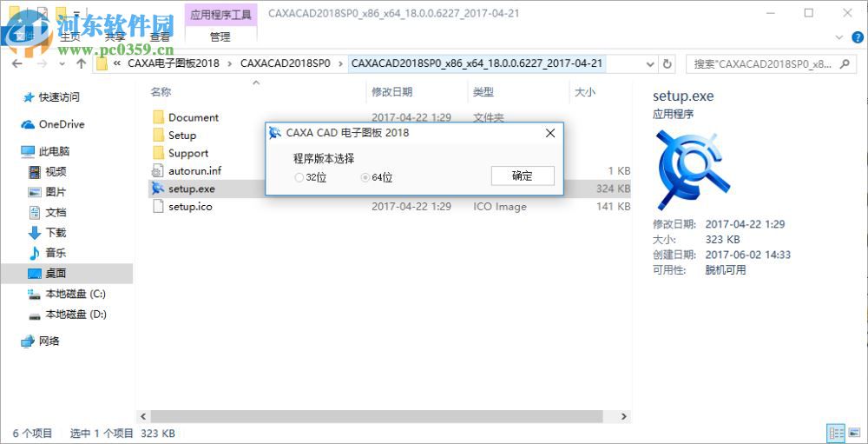Expand the ribbon with the chevron
The width and height of the screenshot is (868, 444).
pos(838,37)
